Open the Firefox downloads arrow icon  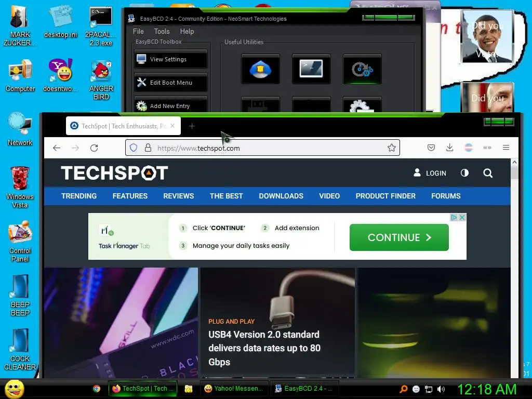point(449,148)
